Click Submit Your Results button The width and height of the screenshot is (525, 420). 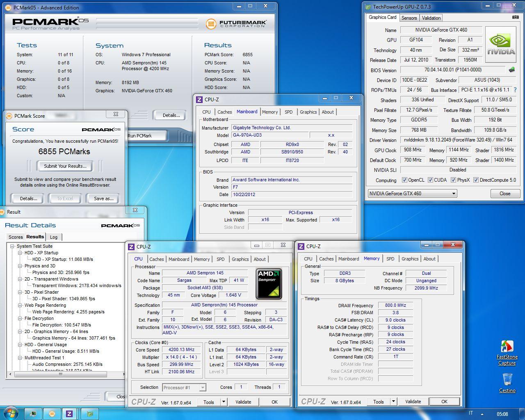(65, 166)
